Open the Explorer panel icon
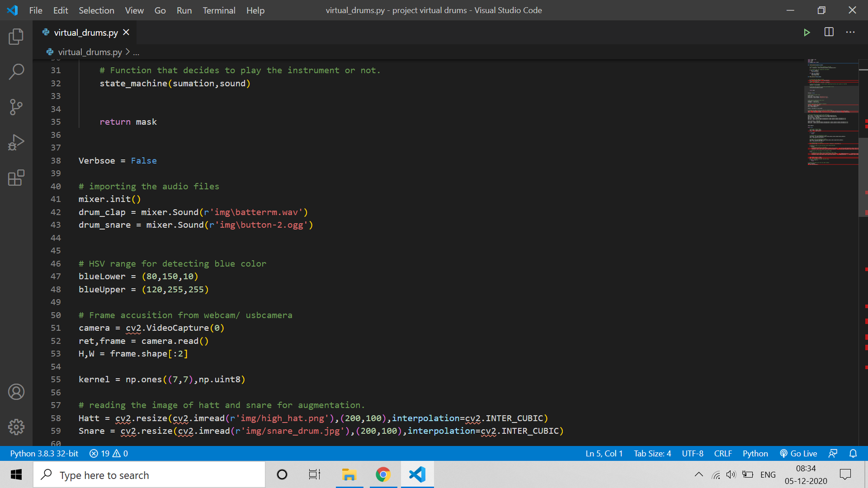Screen dimensions: 868x488 click(16, 37)
